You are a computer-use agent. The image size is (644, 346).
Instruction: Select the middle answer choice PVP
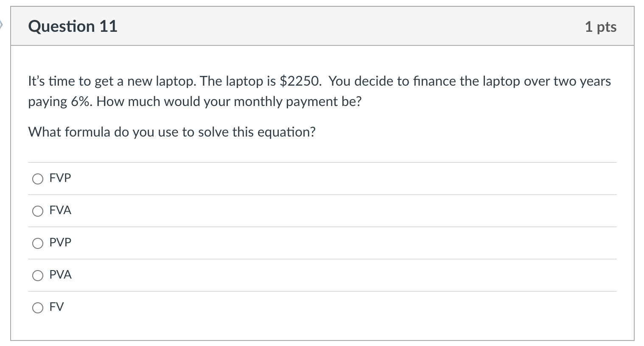(38, 243)
